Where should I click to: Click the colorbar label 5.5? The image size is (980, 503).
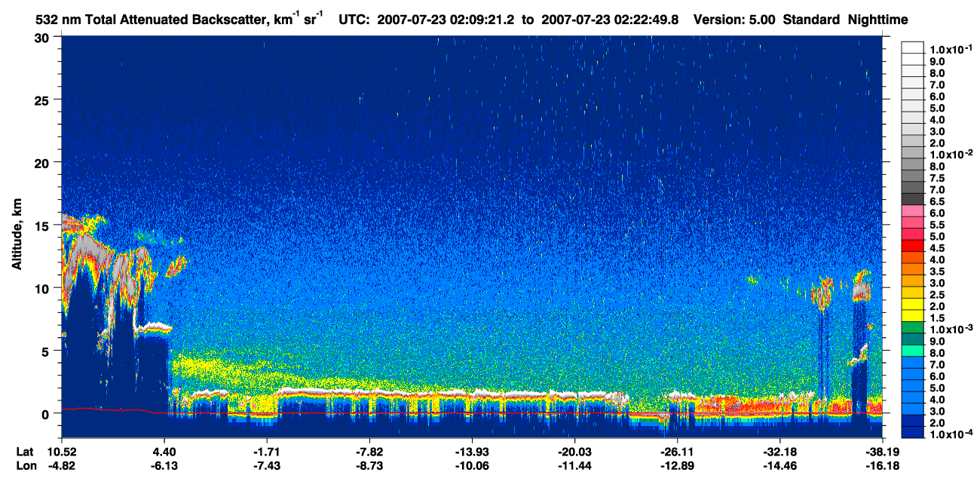point(939,225)
